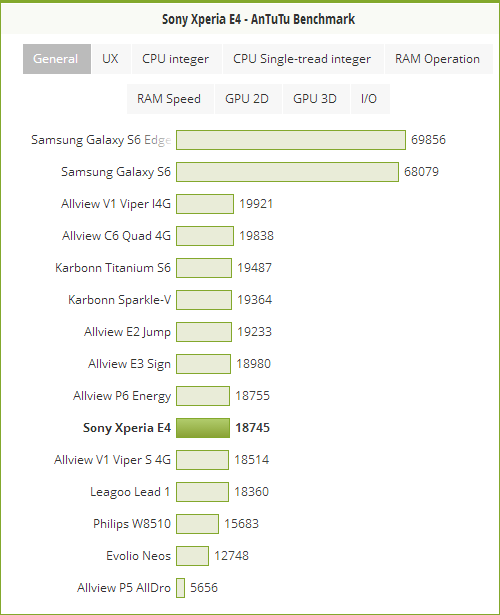
Task: Click the highlighted Sony Xperia E4 bar
Action: click(x=203, y=428)
